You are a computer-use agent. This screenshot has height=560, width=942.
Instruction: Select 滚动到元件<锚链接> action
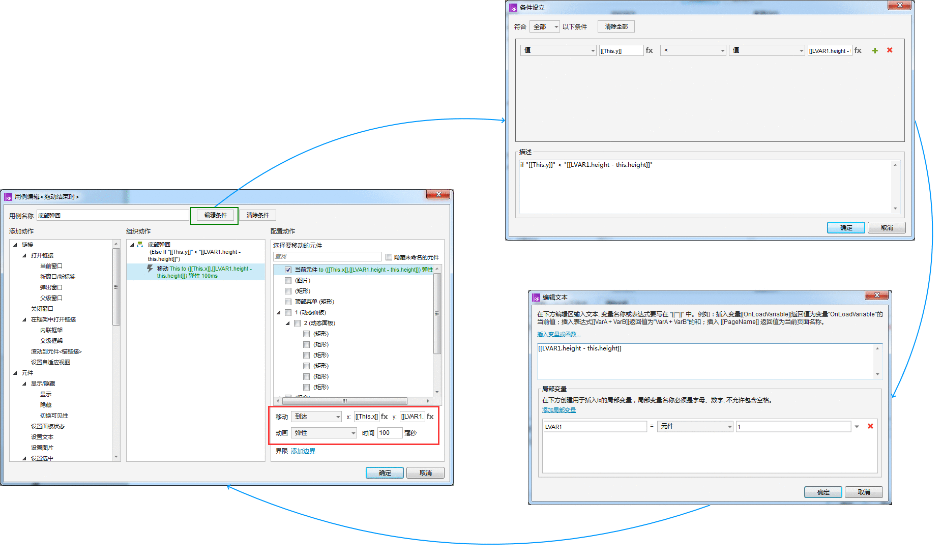click(56, 351)
